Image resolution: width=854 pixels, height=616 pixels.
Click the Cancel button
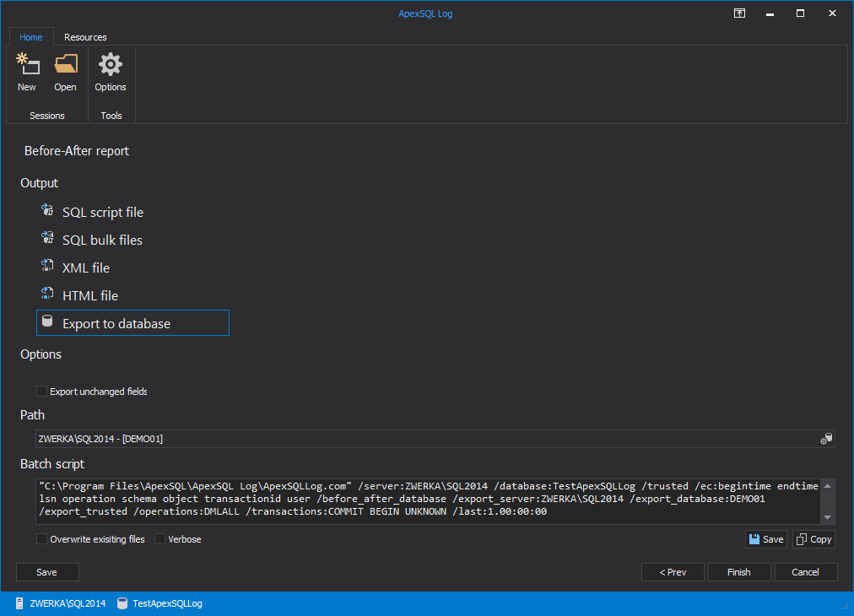806,572
